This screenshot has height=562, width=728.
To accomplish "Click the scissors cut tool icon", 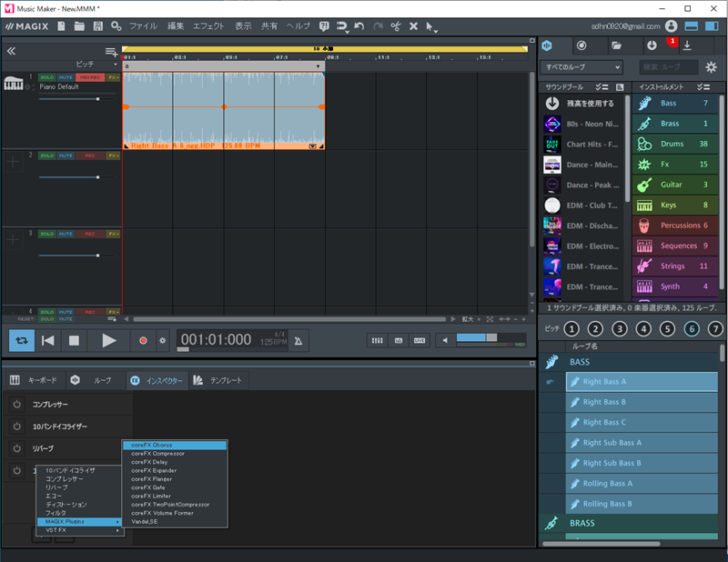I will pyautogui.click(x=396, y=26).
